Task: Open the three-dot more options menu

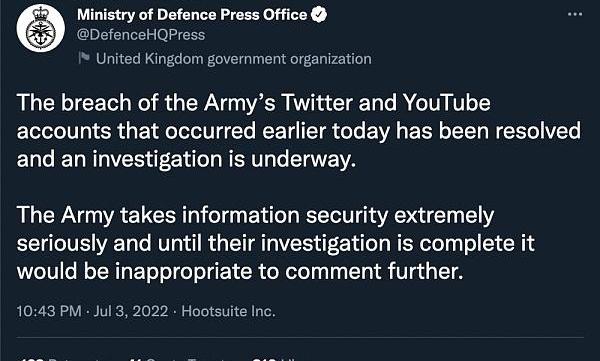Action: pyautogui.click(x=575, y=14)
